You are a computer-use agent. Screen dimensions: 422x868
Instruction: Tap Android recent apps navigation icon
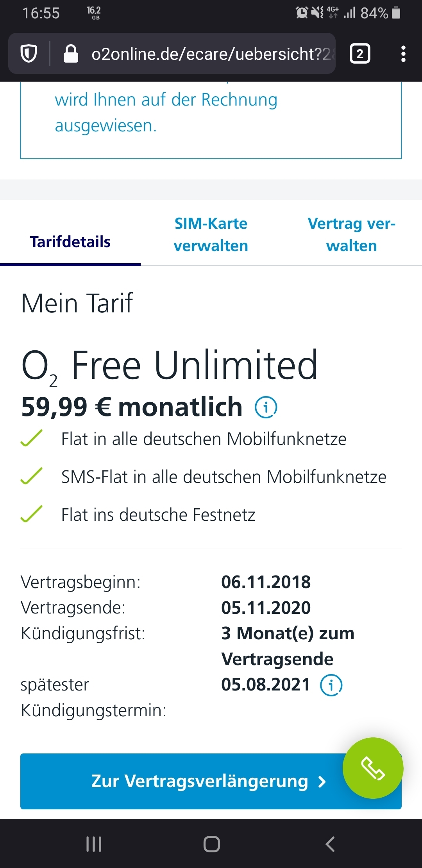point(94,844)
